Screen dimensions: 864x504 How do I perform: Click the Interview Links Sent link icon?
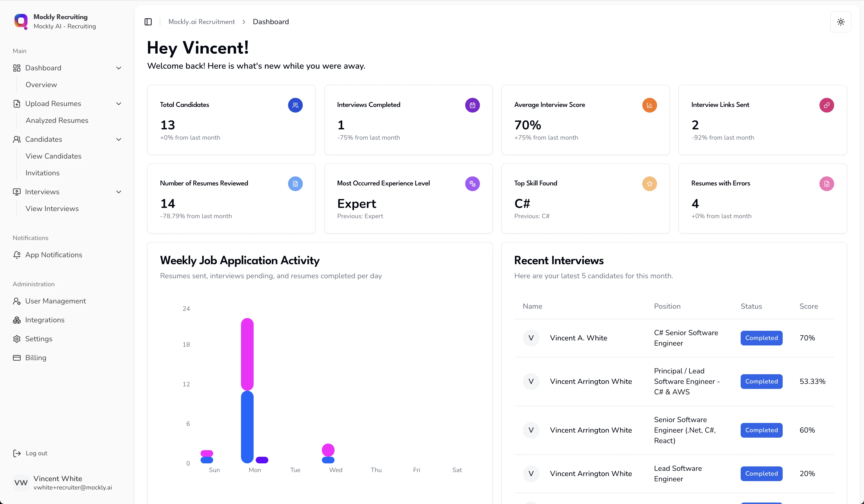[x=827, y=105]
